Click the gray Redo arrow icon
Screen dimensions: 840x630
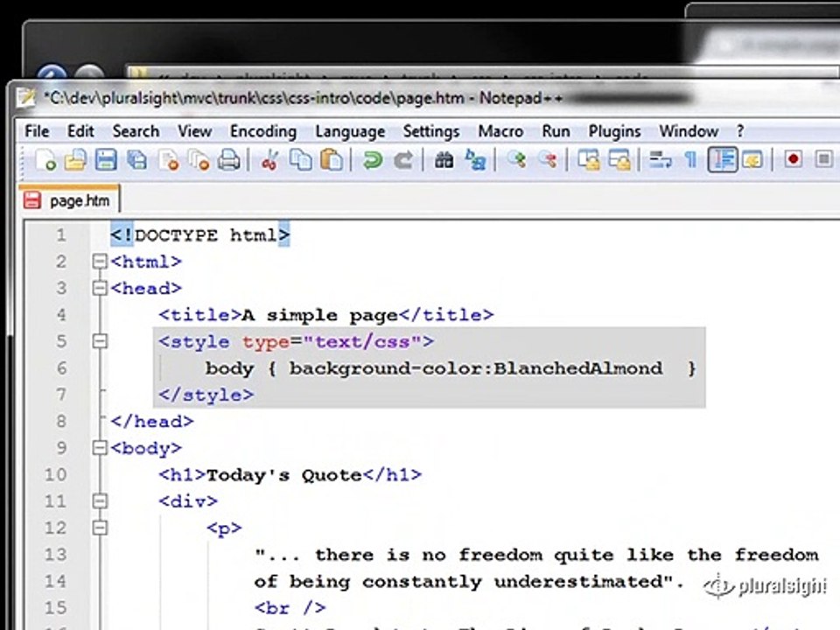pyautogui.click(x=403, y=159)
